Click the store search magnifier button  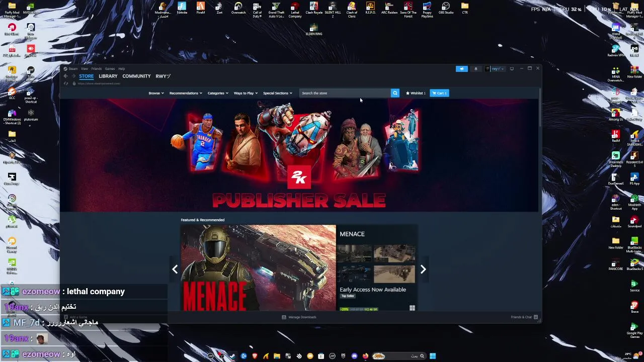[x=395, y=93]
